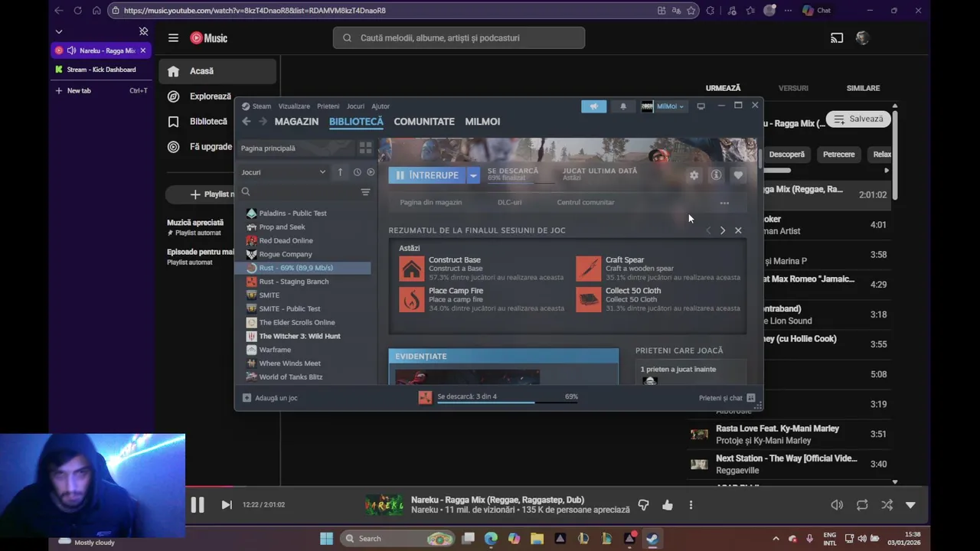Open the Steam menu
Screen dimensions: 980x551
257,106
